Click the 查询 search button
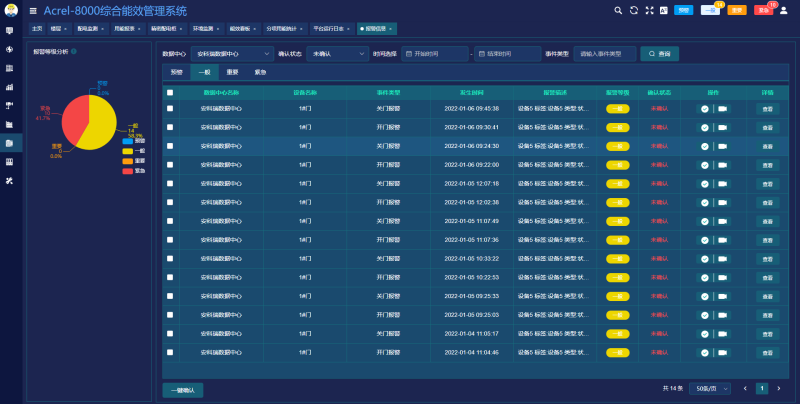Viewport: 800px width, 404px height. 659,54
